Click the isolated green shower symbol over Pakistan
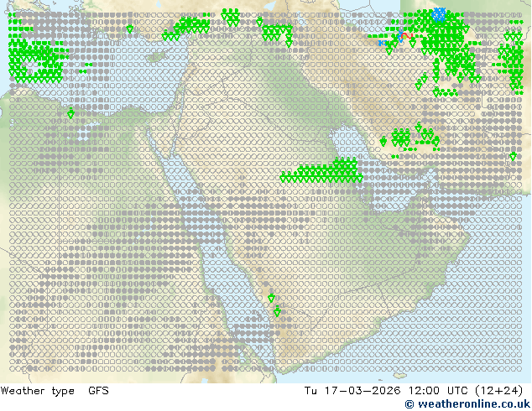 click(513, 156)
